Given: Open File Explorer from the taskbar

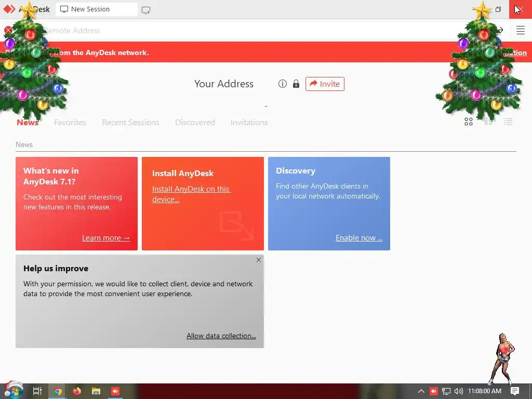Looking at the screenshot, I should 96,391.
